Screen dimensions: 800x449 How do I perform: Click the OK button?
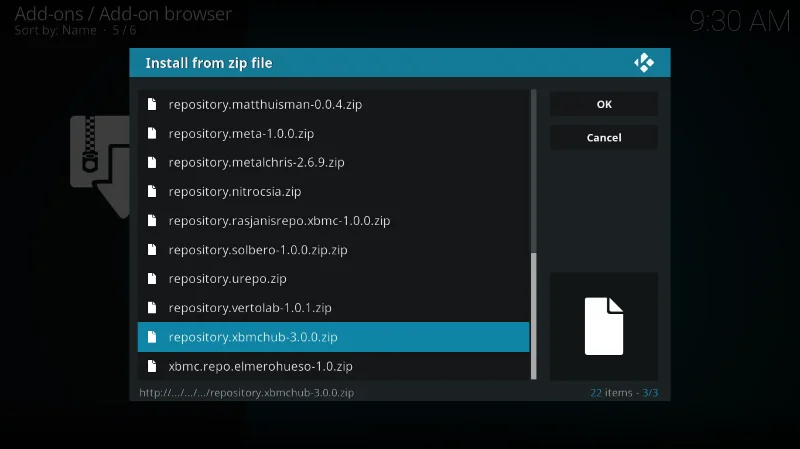604,104
